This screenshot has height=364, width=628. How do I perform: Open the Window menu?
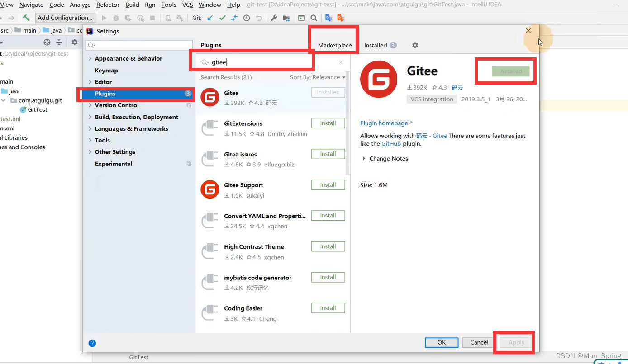[210, 5]
